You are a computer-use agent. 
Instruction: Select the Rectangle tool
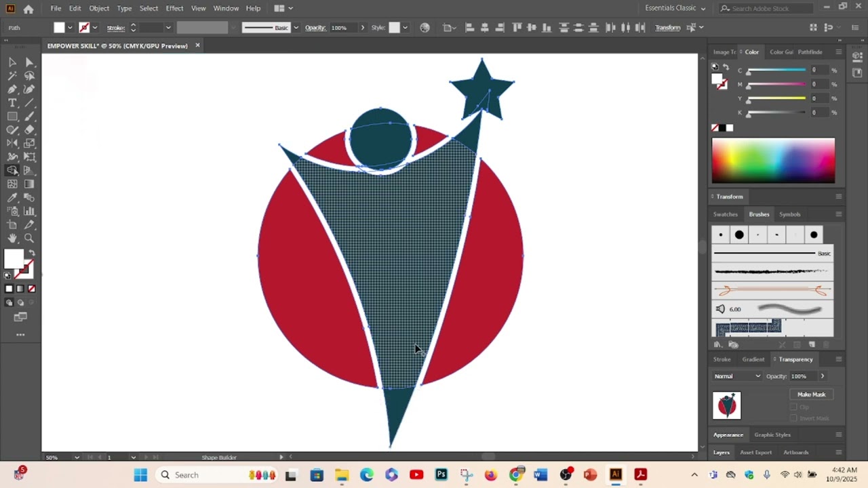12,117
